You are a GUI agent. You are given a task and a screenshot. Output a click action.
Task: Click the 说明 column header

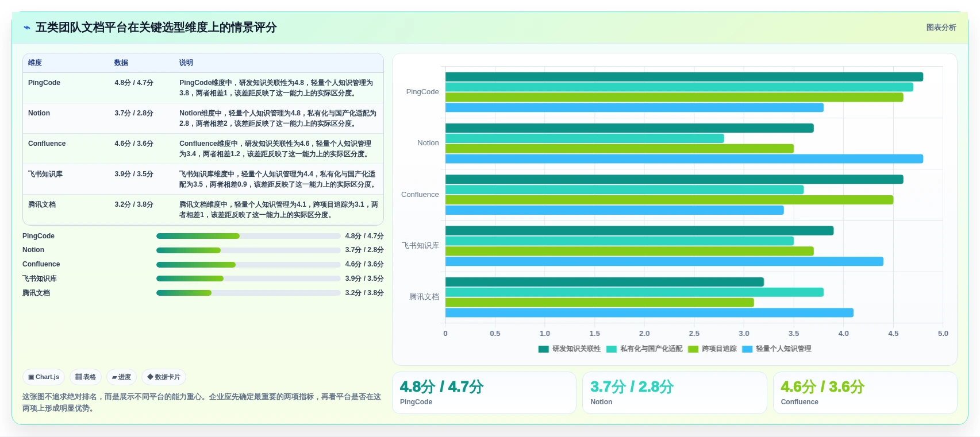tap(186, 63)
